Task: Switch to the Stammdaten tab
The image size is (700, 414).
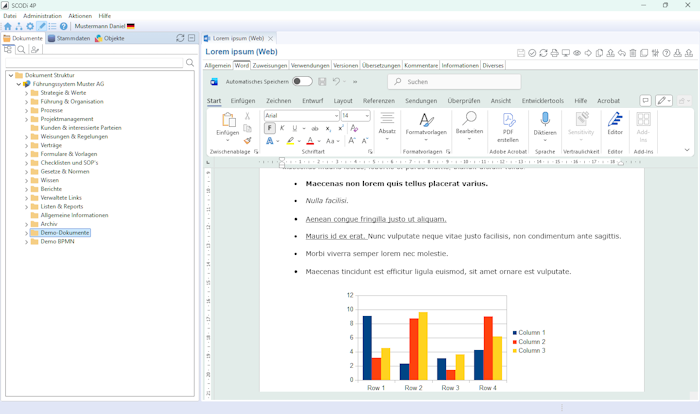Action: [69, 38]
